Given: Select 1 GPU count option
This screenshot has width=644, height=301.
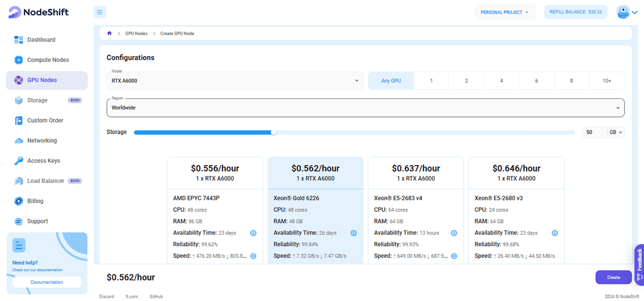Looking at the screenshot, I should click(431, 81).
